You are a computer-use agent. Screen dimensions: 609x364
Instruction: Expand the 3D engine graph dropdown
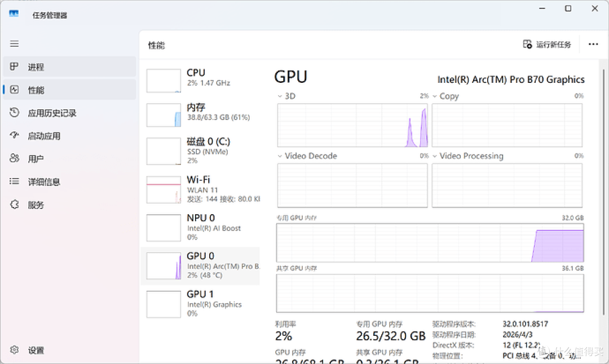coord(280,96)
